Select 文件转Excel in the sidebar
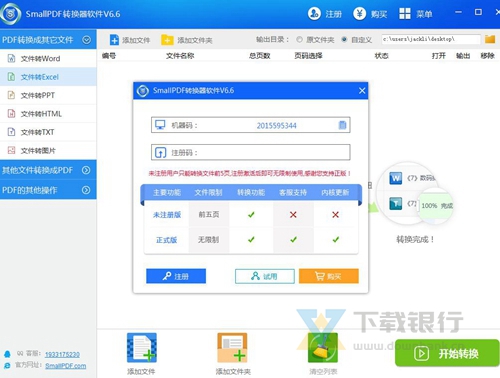The width and height of the screenshot is (500, 378). (x=48, y=77)
